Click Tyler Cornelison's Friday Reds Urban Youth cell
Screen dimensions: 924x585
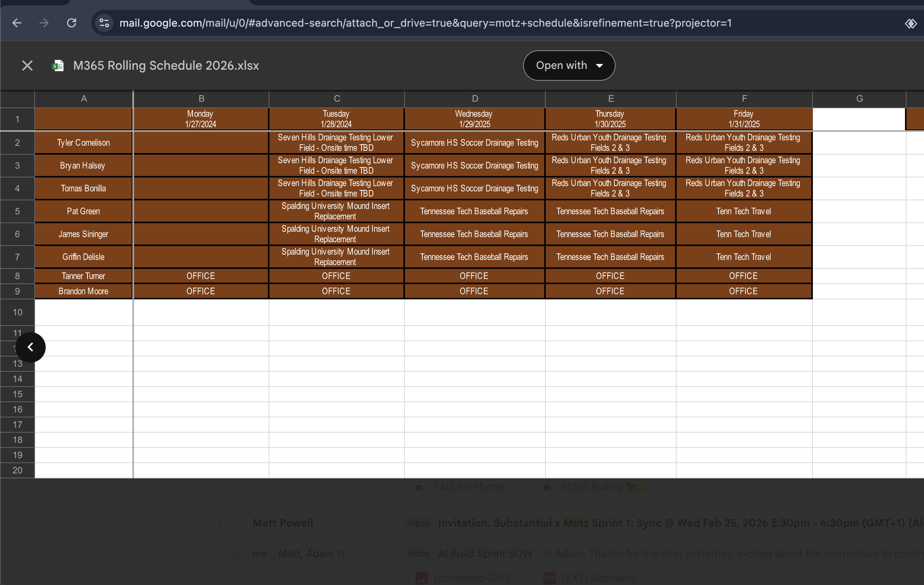pyautogui.click(x=744, y=143)
